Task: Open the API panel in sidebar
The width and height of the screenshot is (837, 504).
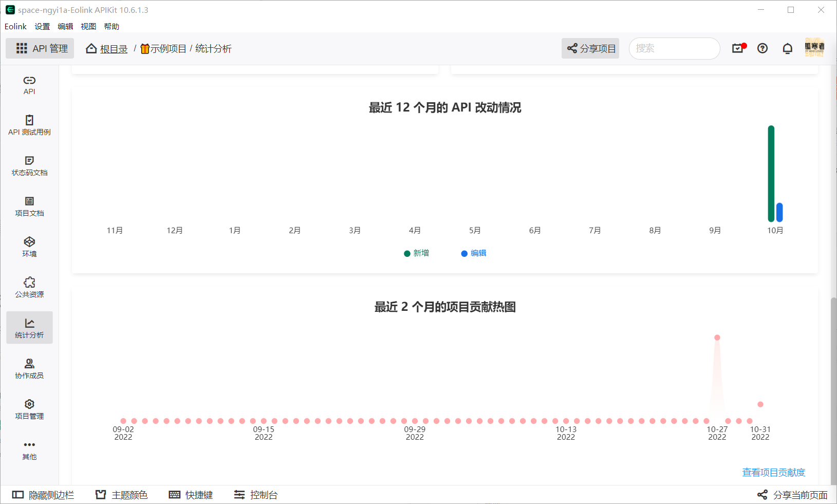Action: 29,85
